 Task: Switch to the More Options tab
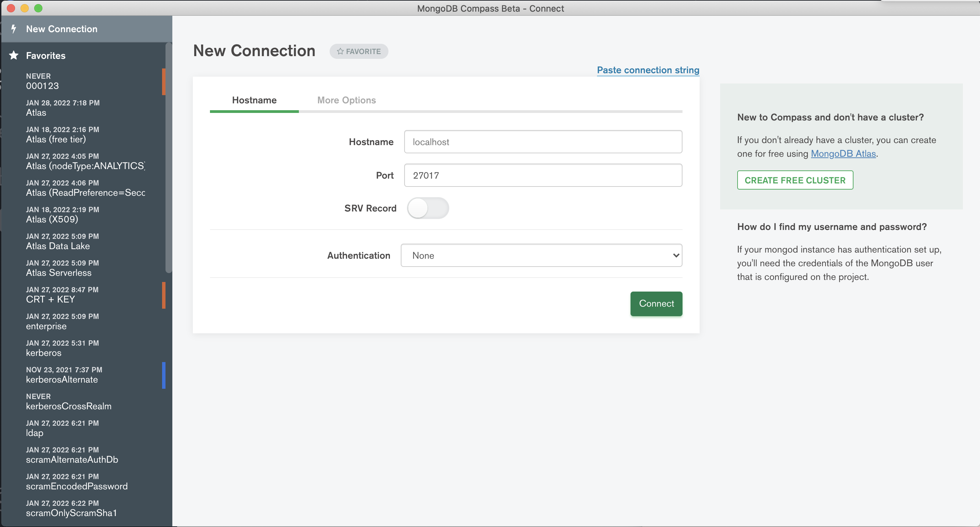pyautogui.click(x=346, y=100)
